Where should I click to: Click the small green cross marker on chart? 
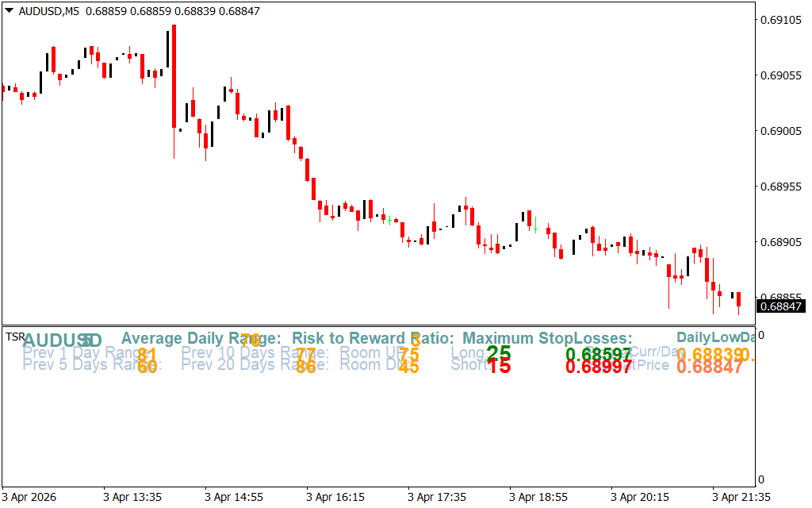(x=536, y=229)
